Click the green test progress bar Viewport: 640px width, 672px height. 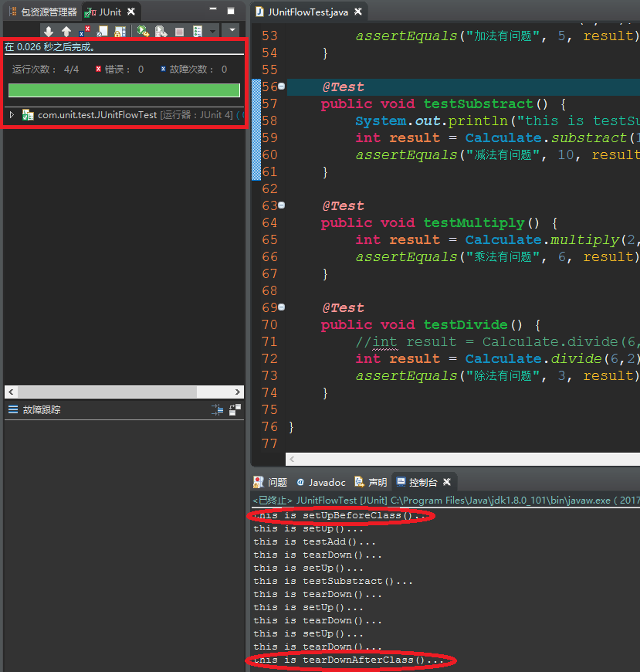124,90
